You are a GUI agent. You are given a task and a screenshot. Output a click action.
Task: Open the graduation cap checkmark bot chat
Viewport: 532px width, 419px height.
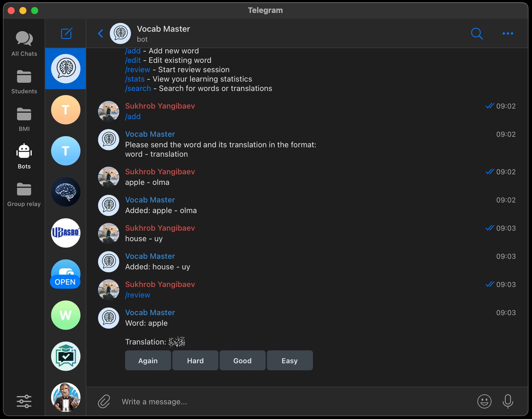pos(65,356)
